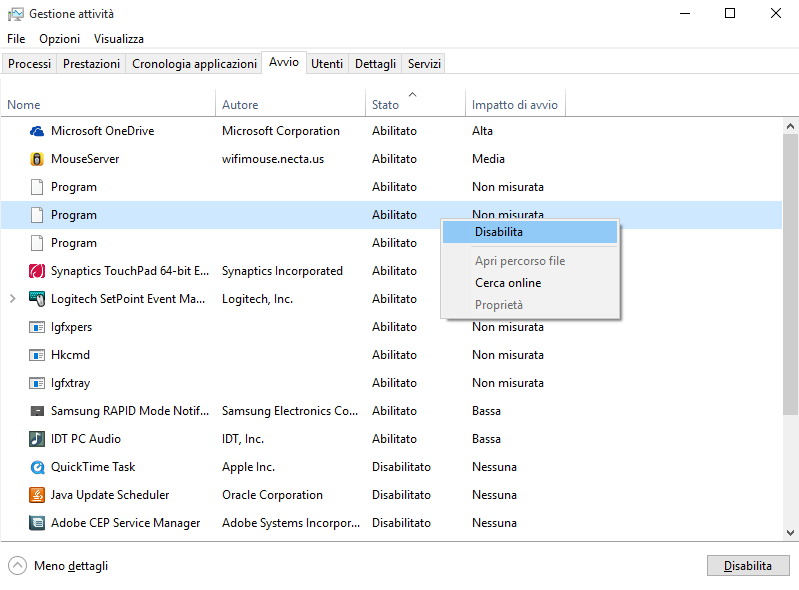This screenshot has width=799, height=590.
Task: Sort by Impatto di avvio column header
Action: [515, 104]
